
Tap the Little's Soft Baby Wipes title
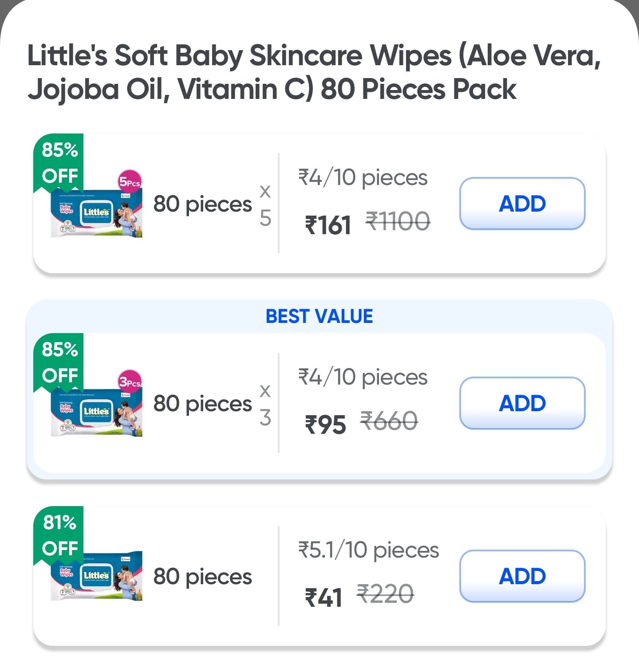tap(314, 72)
